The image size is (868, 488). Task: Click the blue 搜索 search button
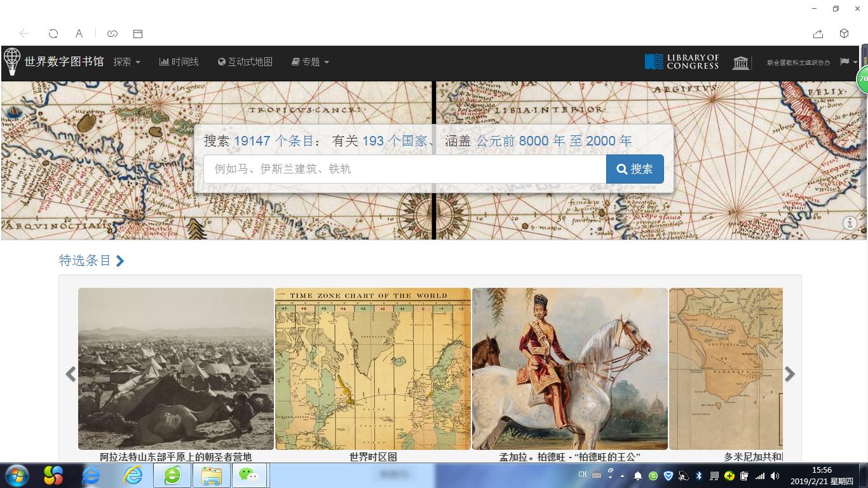pos(635,169)
